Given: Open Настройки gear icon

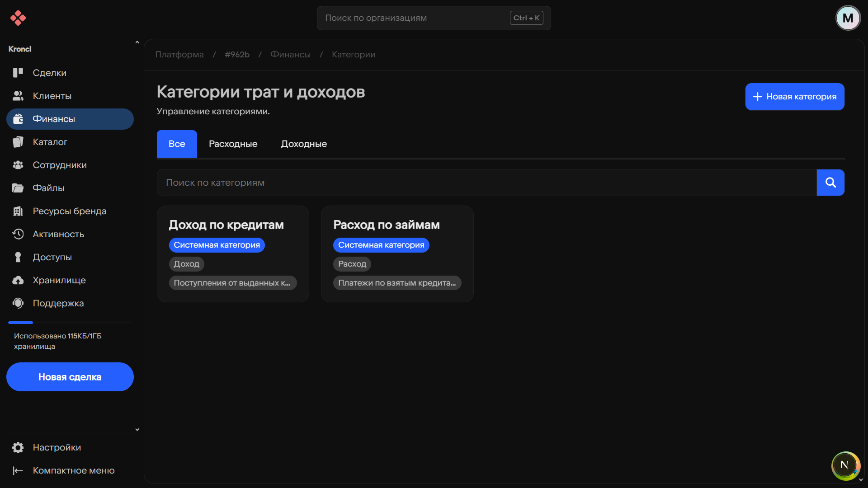Looking at the screenshot, I should tap(18, 447).
